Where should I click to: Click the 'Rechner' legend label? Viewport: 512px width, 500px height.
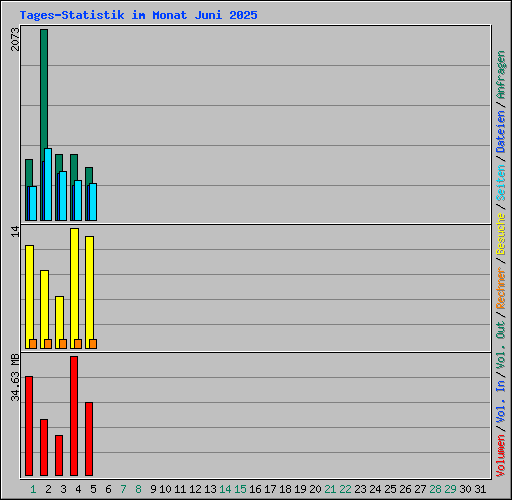[501, 288]
